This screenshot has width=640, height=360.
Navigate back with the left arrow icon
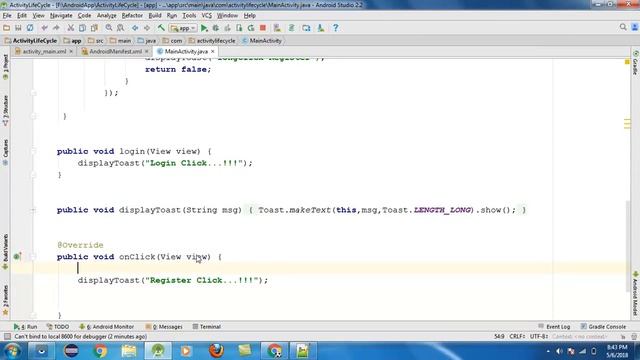point(135,28)
